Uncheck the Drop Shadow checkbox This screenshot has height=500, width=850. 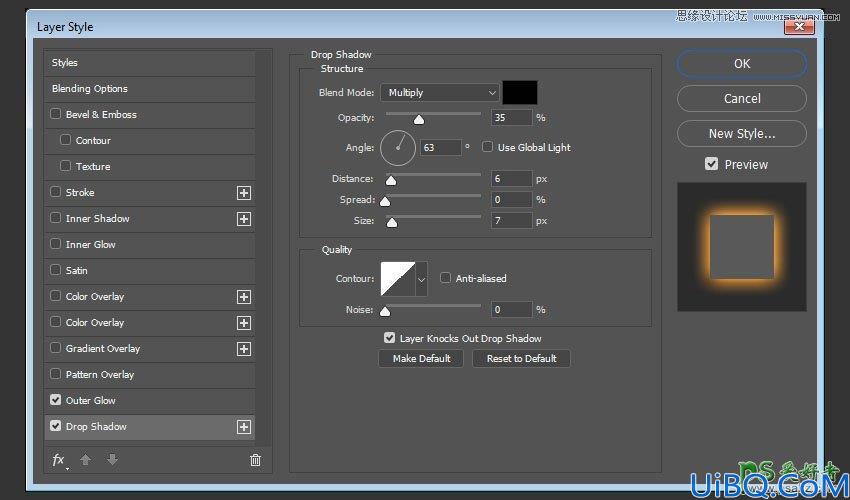tap(55, 426)
